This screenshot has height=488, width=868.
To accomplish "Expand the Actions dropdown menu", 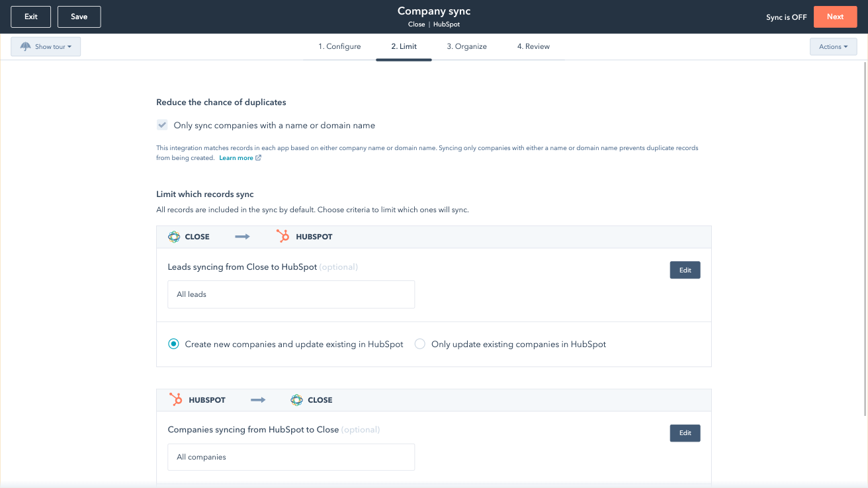I will pos(833,47).
